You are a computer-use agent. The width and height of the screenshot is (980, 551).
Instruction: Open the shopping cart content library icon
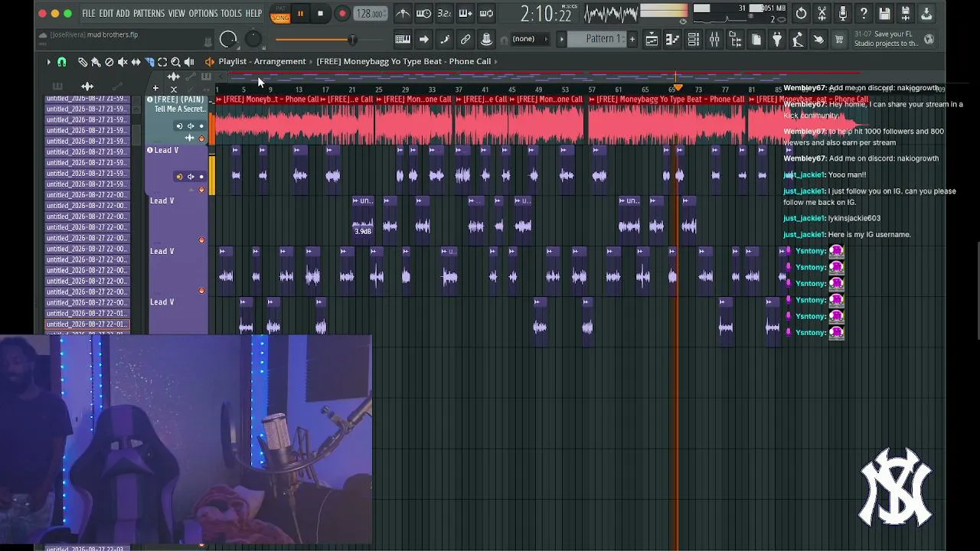840,40
